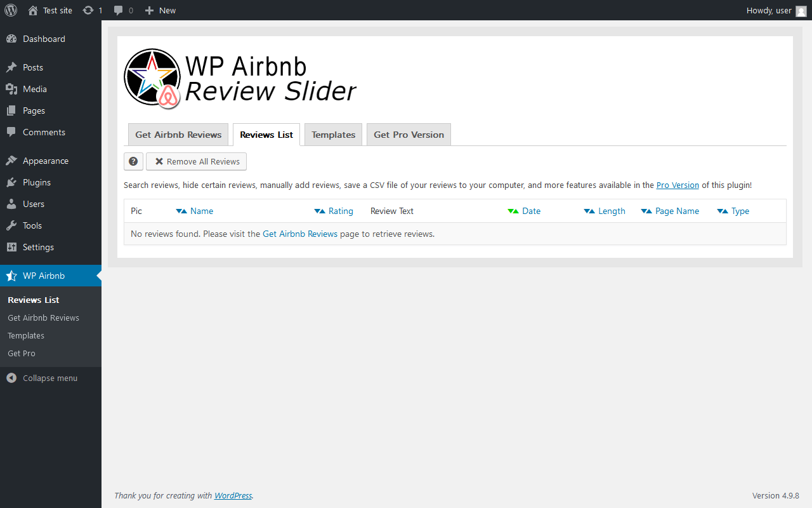Viewport: 812px width, 508px height.
Task: Open the Get Pro Version tab
Action: 409,135
